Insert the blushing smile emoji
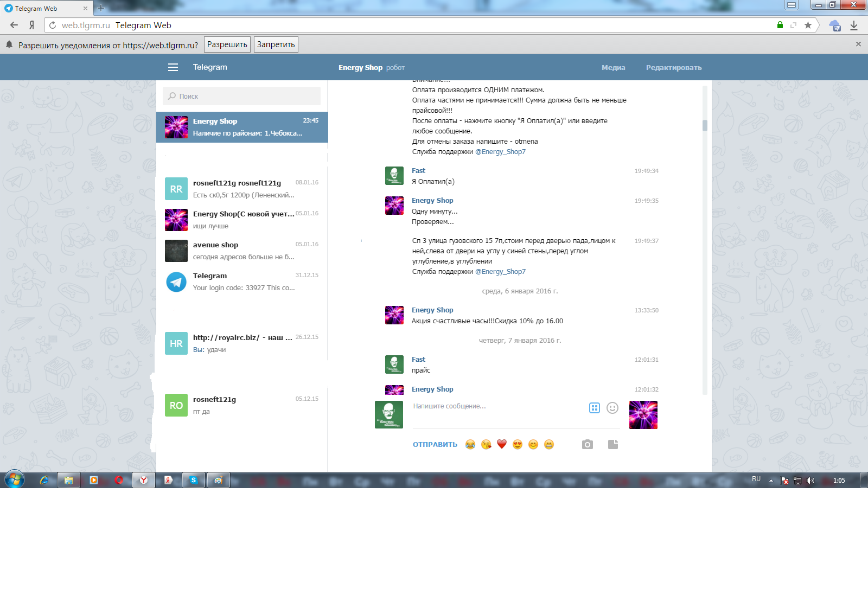Viewport: 868px width, 595px height. coord(533,445)
